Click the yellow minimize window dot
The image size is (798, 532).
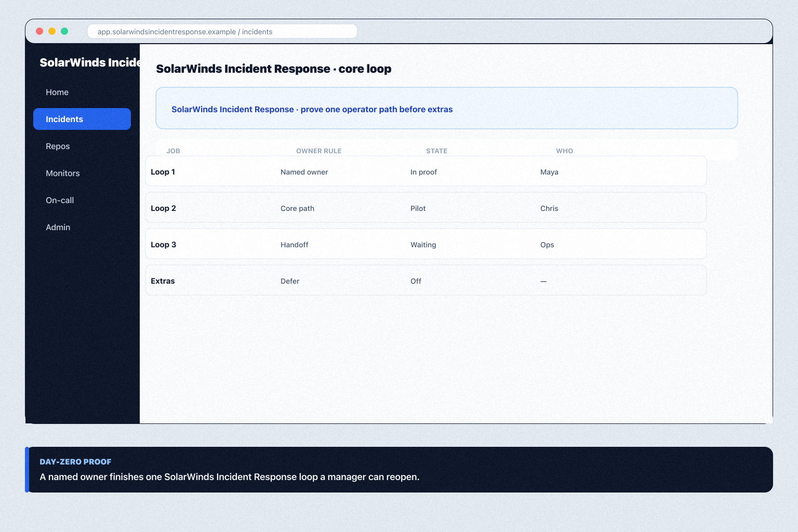[52, 31]
